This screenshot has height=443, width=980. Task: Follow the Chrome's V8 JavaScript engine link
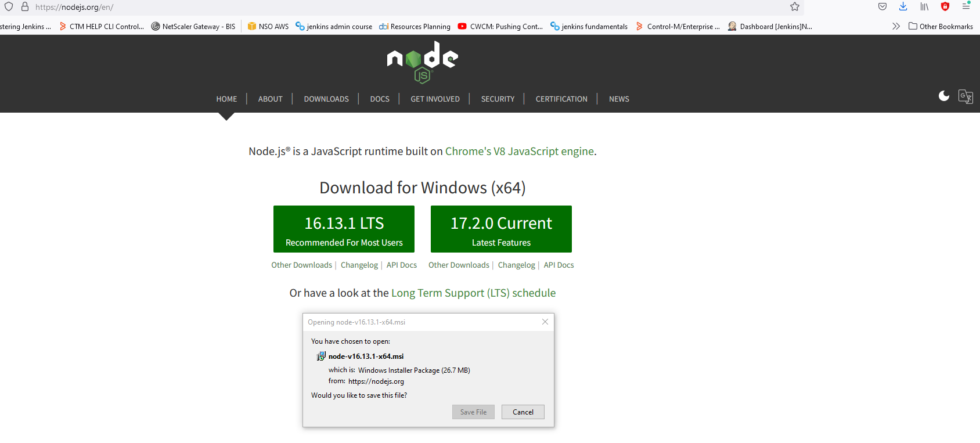coord(520,152)
